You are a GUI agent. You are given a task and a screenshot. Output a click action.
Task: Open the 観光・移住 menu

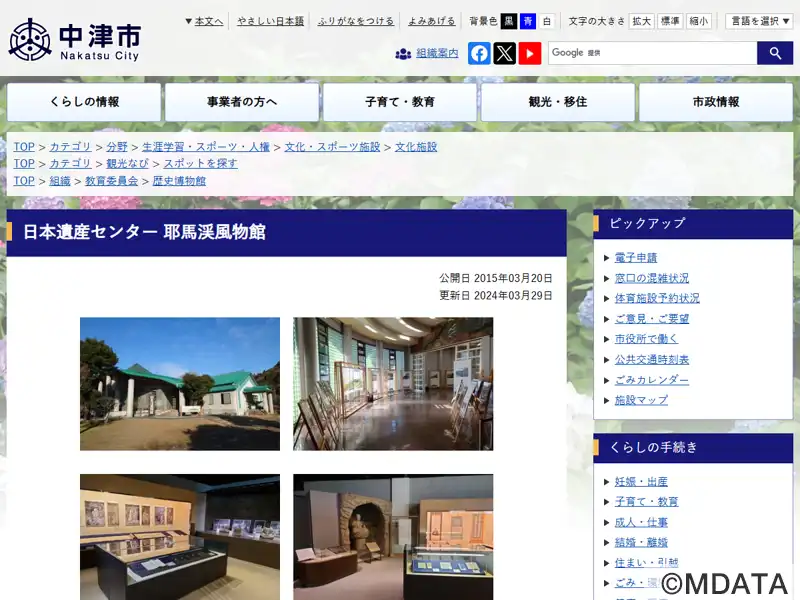(x=558, y=102)
